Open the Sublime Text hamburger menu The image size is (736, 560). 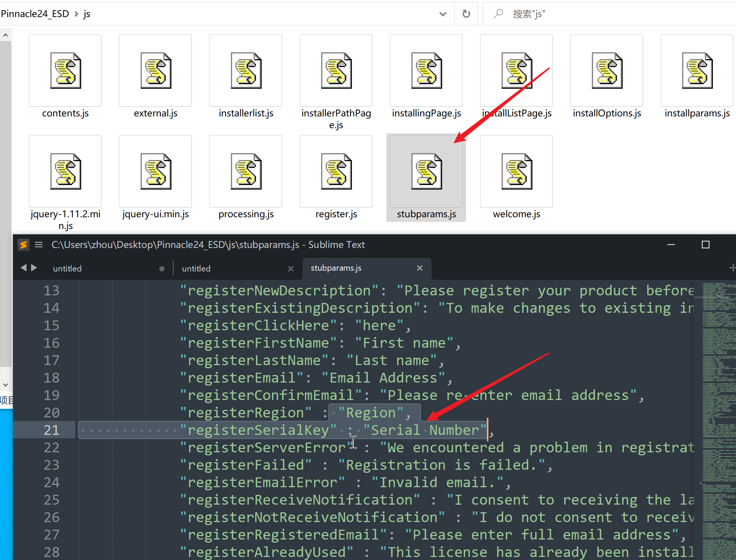pos(39,245)
